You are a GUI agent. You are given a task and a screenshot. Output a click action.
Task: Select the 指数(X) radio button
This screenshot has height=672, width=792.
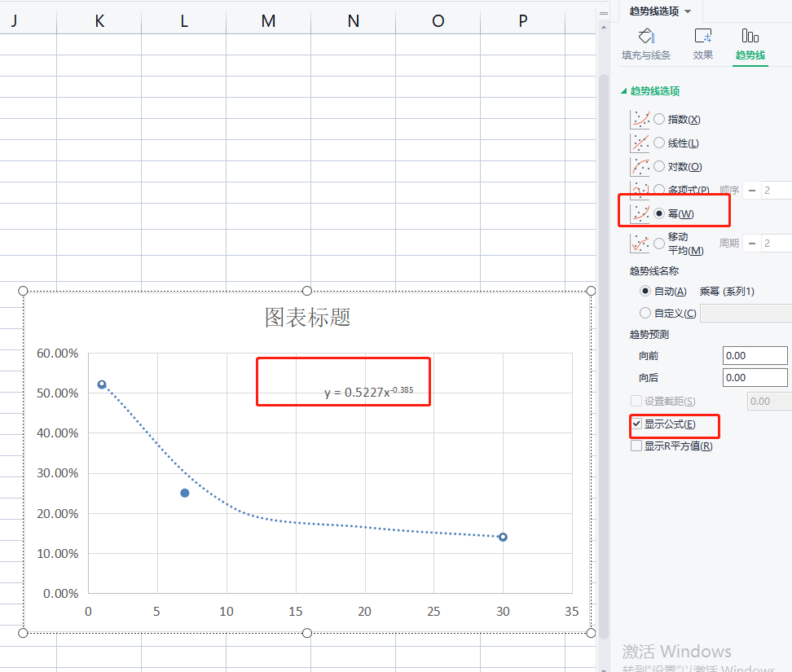(x=659, y=119)
